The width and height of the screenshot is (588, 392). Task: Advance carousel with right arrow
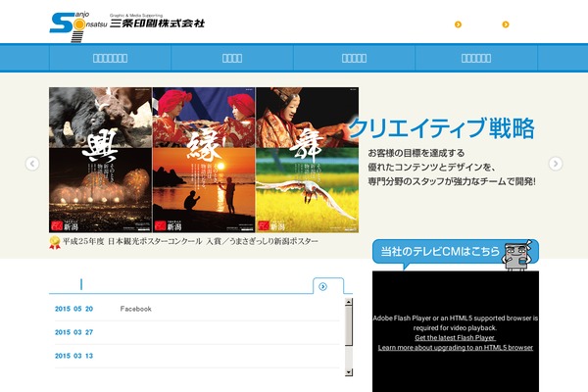click(556, 164)
